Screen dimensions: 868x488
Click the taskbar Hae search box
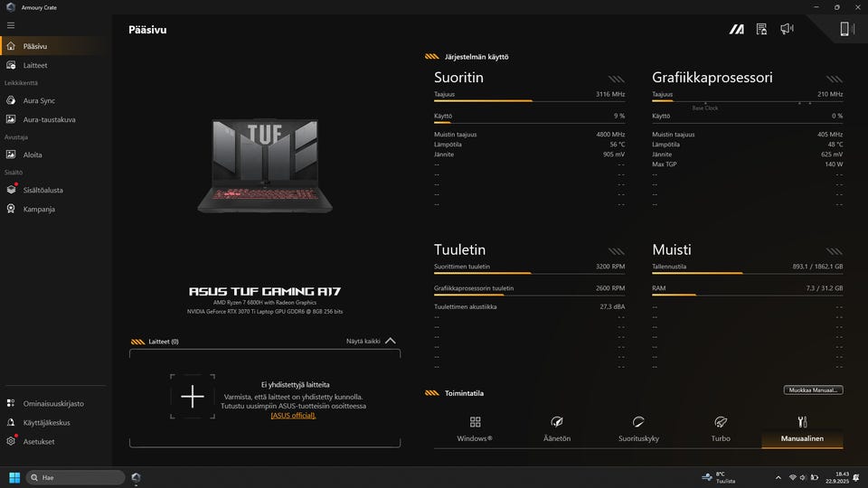76,477
